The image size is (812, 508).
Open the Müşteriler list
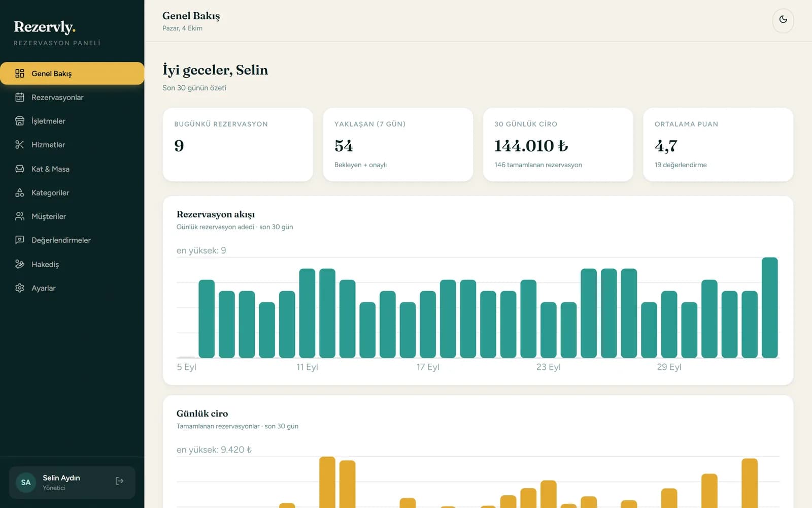point(72,216)
